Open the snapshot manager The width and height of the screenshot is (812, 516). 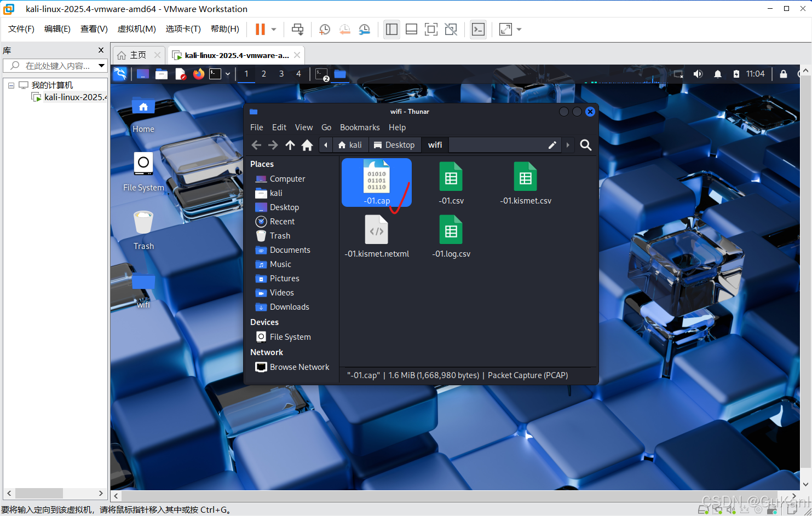tap(364, 30)
